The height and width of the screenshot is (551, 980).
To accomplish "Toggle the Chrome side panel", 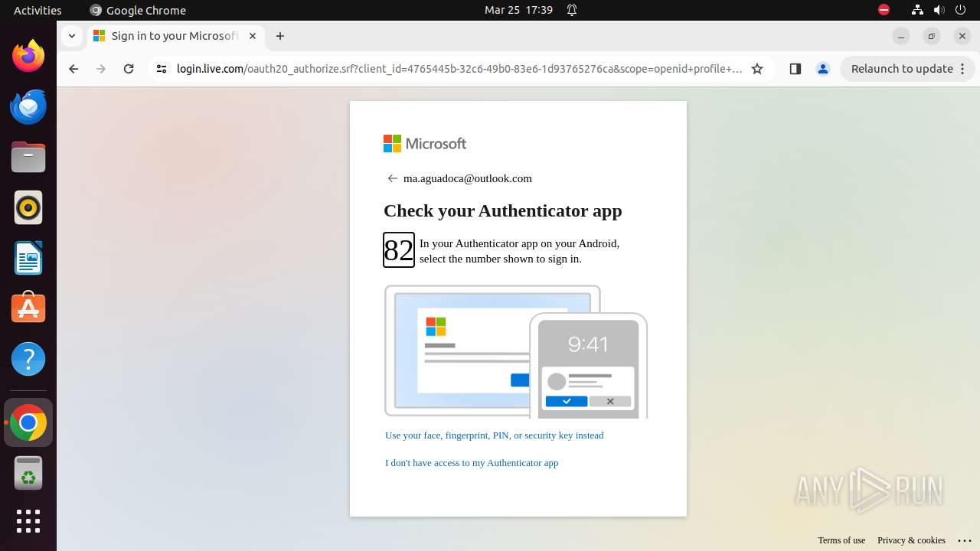I will pyautogui.click(x=795, y=69).
